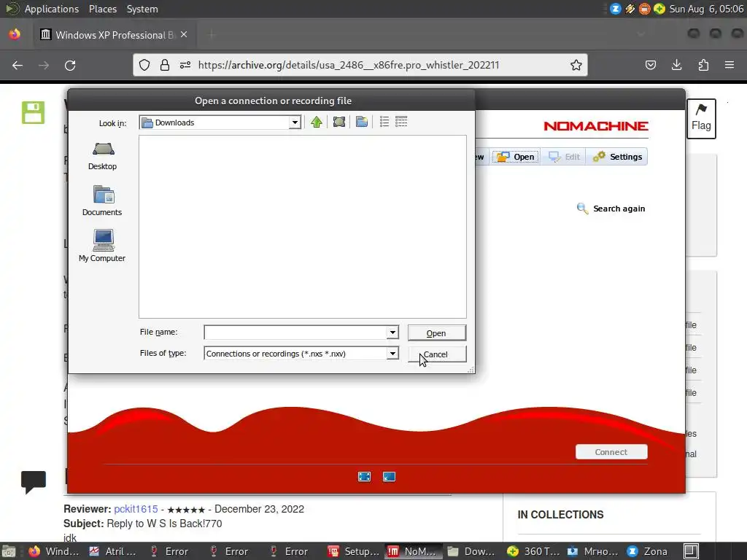
Task: Cancel the file dialog
Action: (437, 354)
